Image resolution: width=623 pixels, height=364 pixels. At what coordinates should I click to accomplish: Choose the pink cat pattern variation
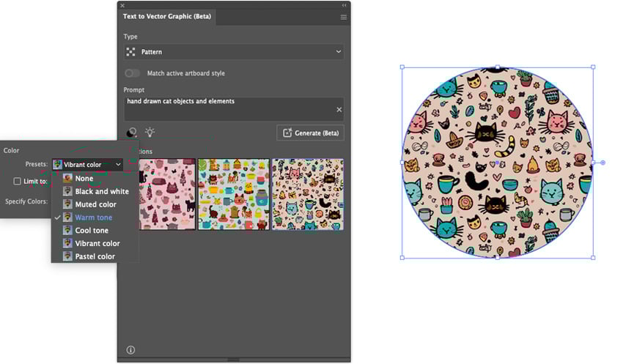[x=167, y=195]
